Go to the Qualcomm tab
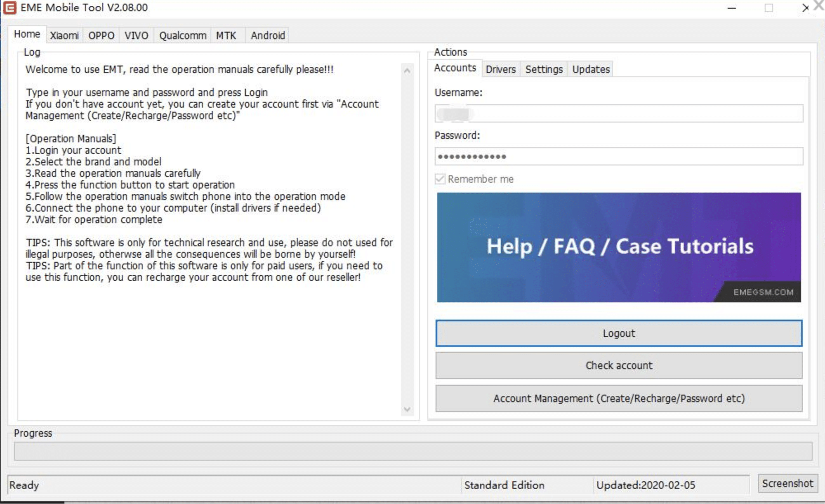825x504 pixels. tap(183, 35)
